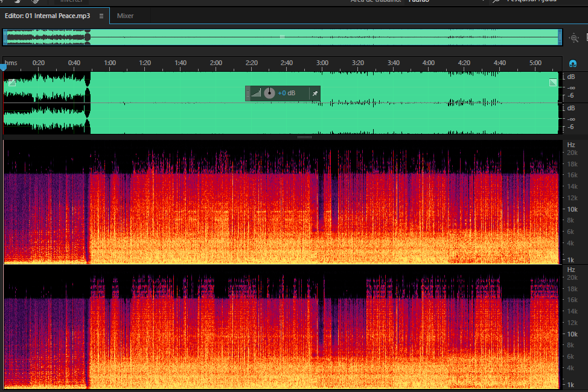This screenshot has height=392, width=588.
Task: Click the 3:00 mark on the time ruler
Action: click(x=322, y=63)
